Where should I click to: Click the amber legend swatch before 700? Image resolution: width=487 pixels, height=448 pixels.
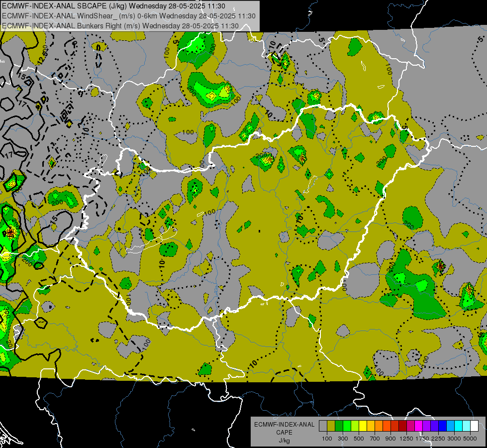pyautogui.click(x=371, y=426)
